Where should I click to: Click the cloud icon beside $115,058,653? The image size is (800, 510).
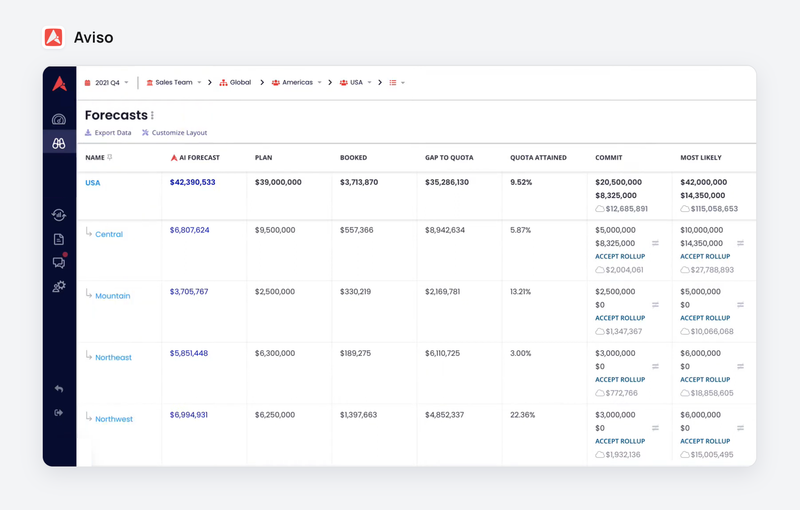click(685, 209)
